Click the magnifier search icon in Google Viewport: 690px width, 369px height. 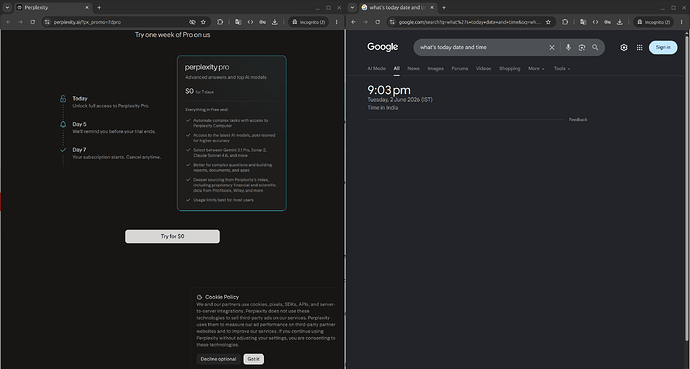[x=595, y=47]
